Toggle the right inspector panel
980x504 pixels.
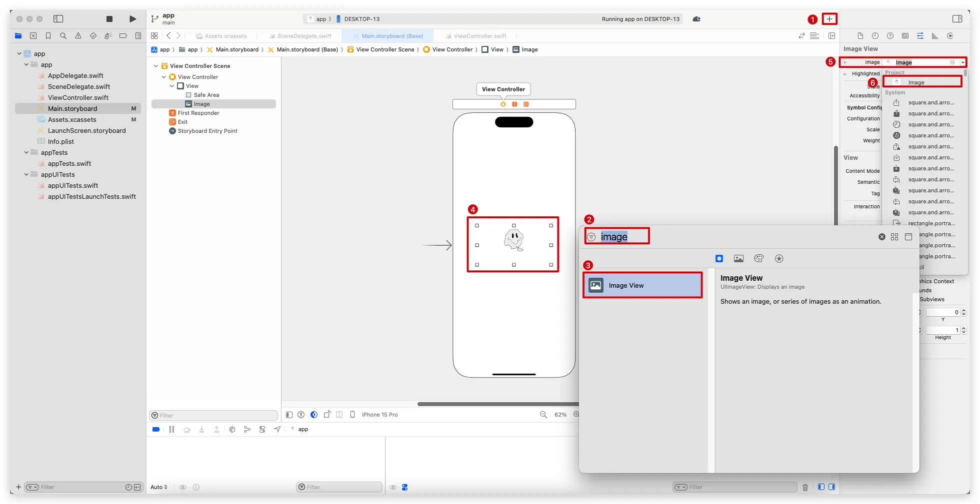pos(957,19)
